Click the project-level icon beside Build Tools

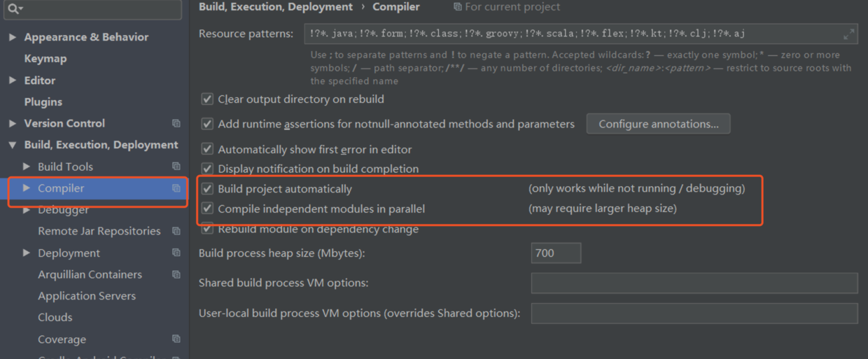click(176, 167)
